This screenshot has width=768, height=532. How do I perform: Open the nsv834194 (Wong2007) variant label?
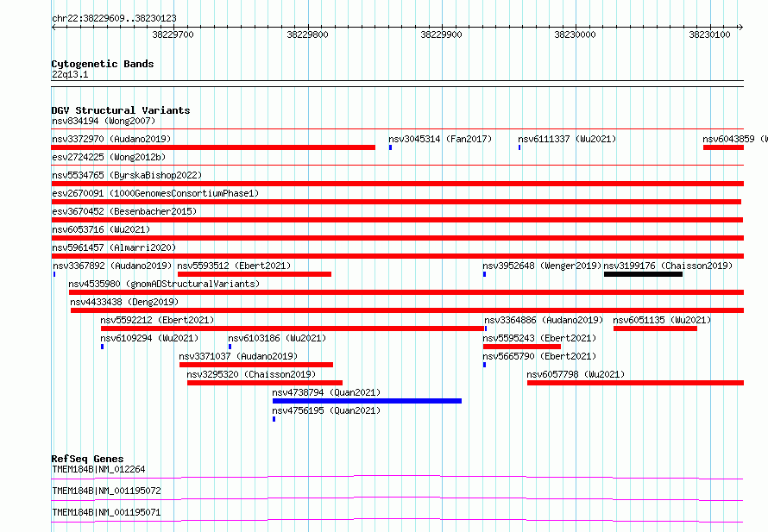[104, 121]
